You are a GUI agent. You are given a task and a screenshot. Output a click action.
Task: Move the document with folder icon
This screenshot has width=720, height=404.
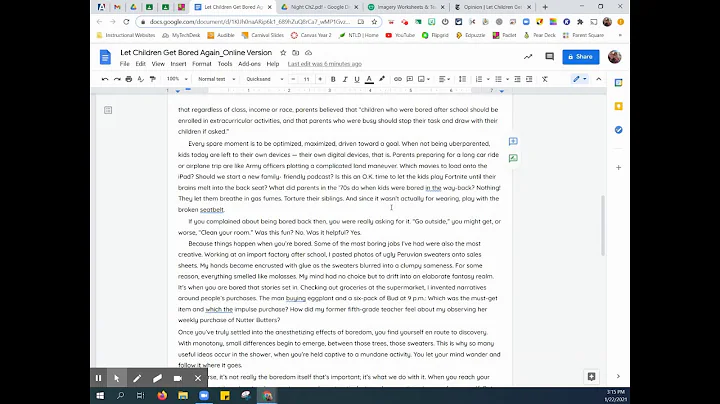[296, 53]
